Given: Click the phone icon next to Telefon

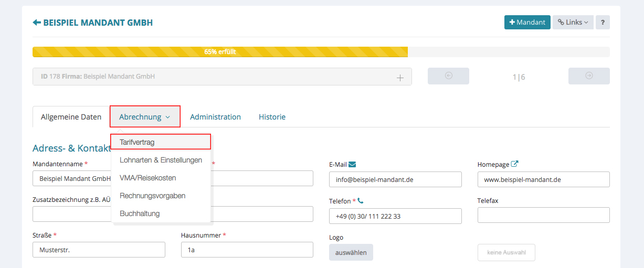Looking at the screenshot, I should coord(361,201).
